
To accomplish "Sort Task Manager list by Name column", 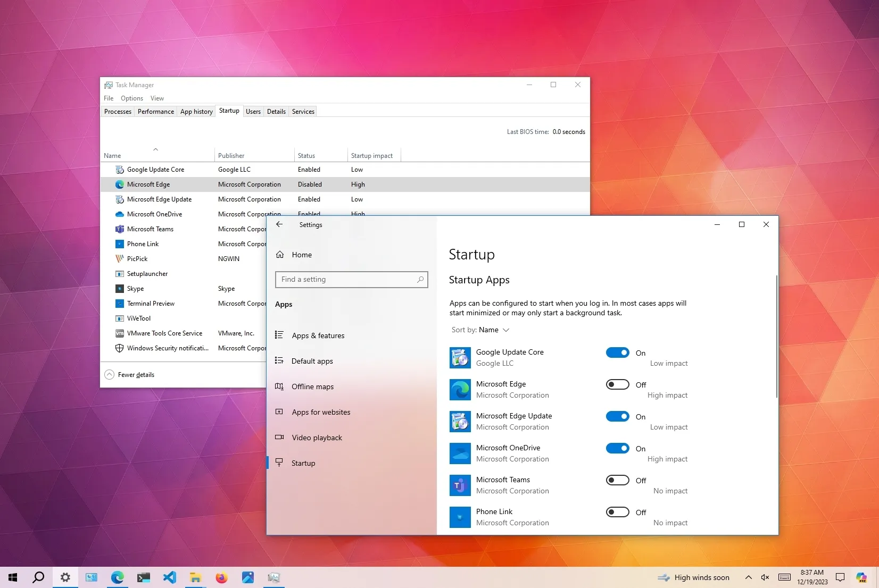I will pos(157,156).
